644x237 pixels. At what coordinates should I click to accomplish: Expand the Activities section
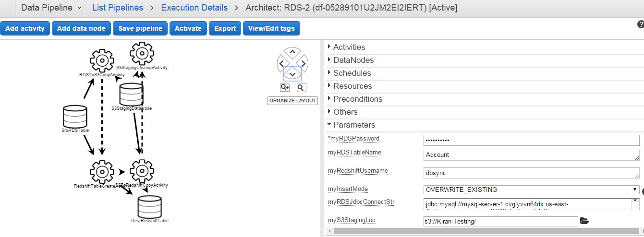coord(349,47)
